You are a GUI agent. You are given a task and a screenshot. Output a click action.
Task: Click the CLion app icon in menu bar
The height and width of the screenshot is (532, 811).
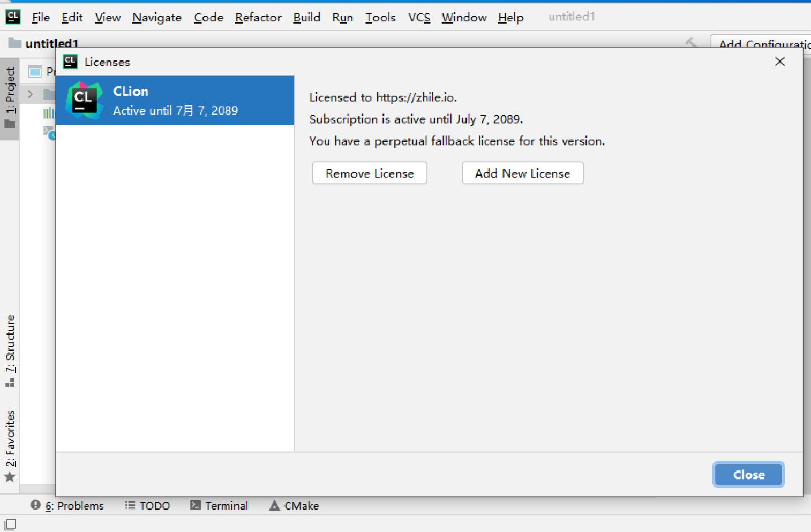pyautogui.click(x=13, y=17)
